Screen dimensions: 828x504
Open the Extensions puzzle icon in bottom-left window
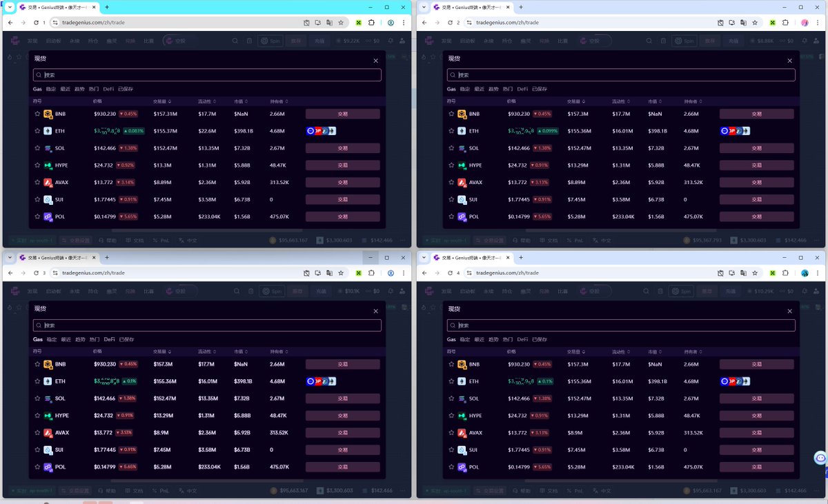(x=371, y=273)
